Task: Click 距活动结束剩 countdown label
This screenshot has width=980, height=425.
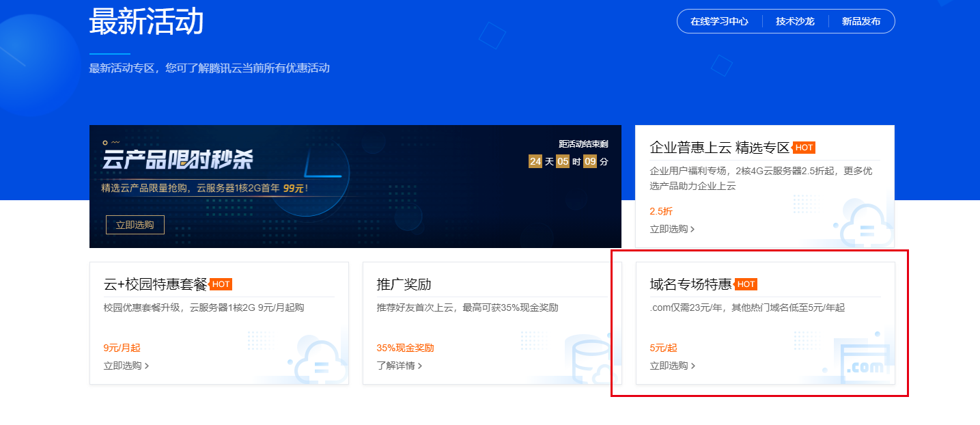Action: coord(583,143)
